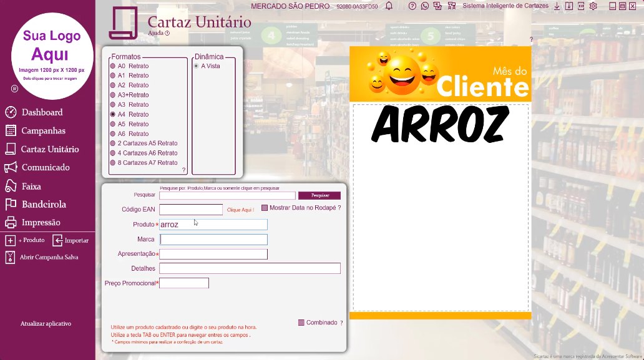Open the XLS export icon
Image resolution: width=644 pixels, height=360 pixels.
581,6
